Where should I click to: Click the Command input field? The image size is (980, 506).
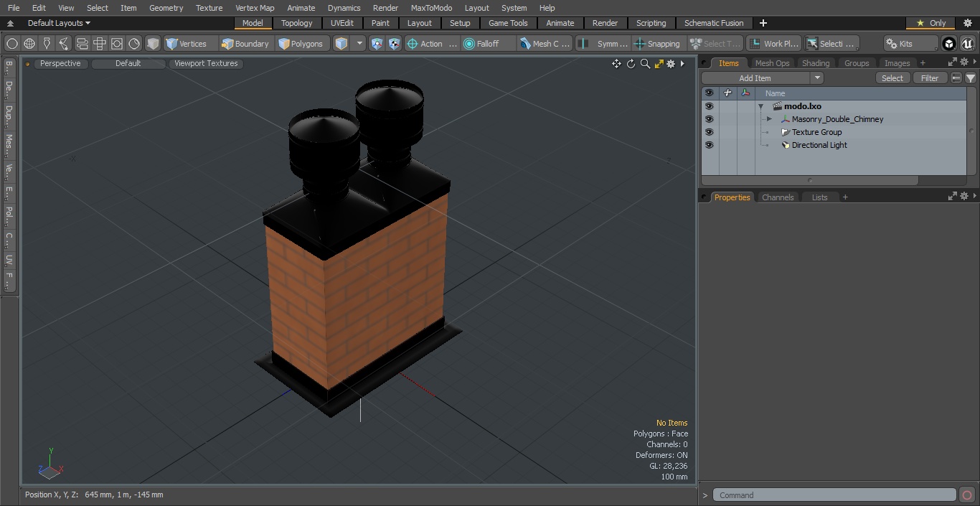pyautogui.click(x=834, y=495)
